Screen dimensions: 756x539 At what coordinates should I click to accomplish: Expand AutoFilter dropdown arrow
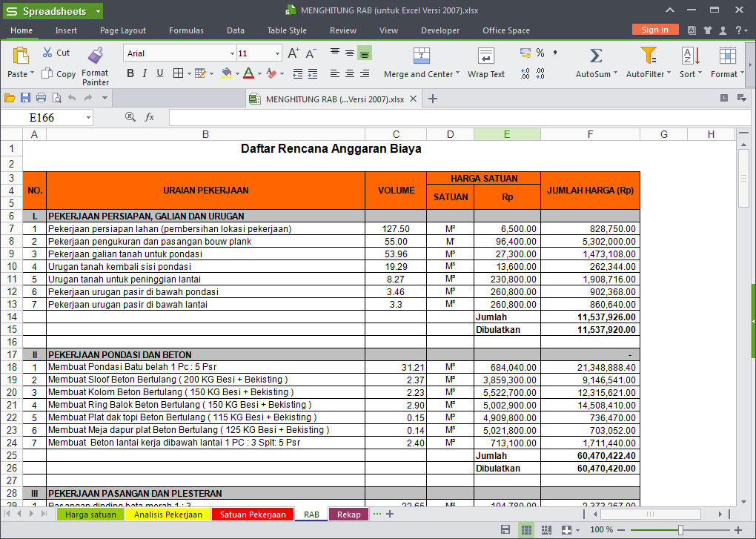pos(669,73)
